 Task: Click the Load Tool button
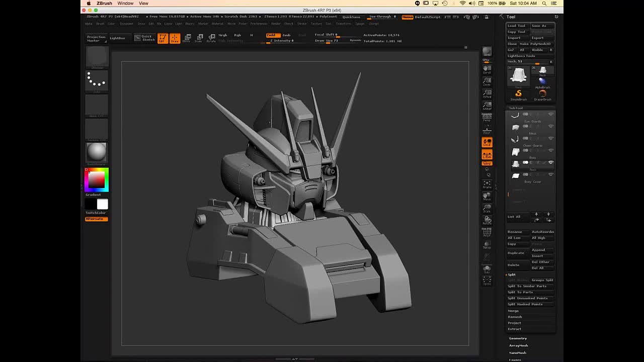(517, 26)
